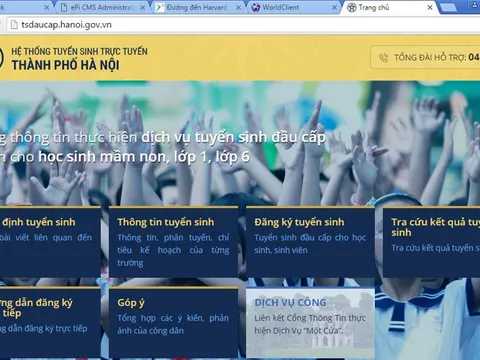The width and height of the screenshot is (480, 360).
Task: Click the page icon in the address bar
Action: [14, 25]
